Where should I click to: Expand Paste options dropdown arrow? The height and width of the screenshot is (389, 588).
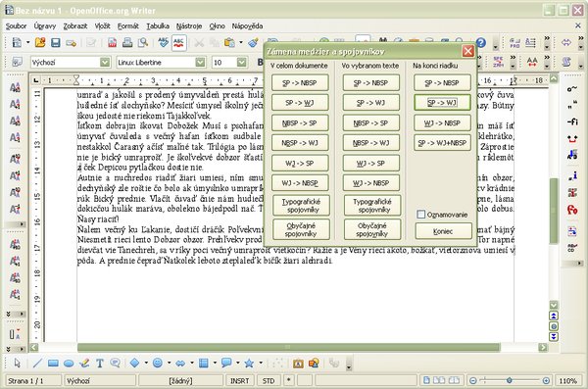(241, 43)
